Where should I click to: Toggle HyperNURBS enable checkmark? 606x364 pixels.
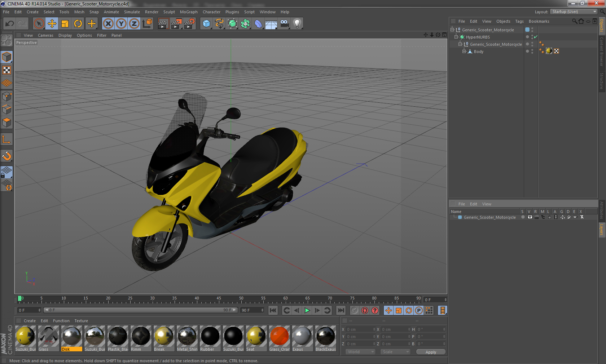point(536,37)
